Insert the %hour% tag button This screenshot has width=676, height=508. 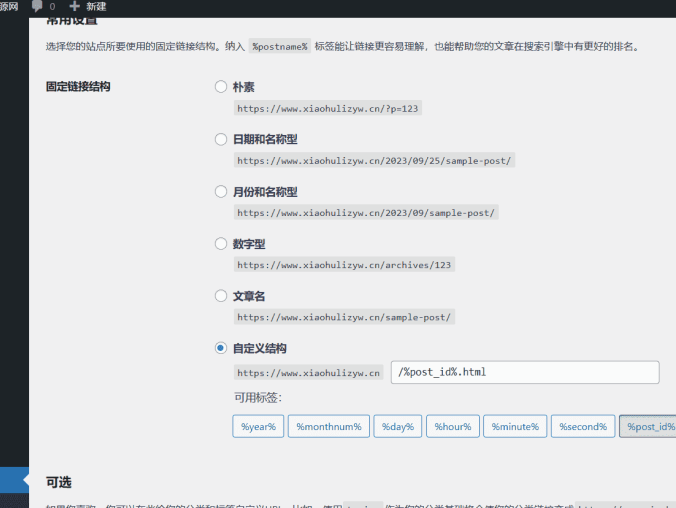tap(453, 426)
